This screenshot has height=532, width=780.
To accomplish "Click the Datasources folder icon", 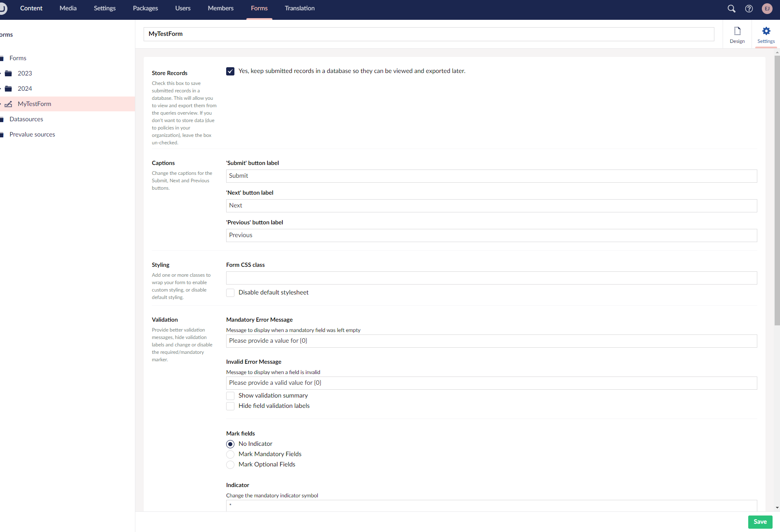I will pos(2,119).
